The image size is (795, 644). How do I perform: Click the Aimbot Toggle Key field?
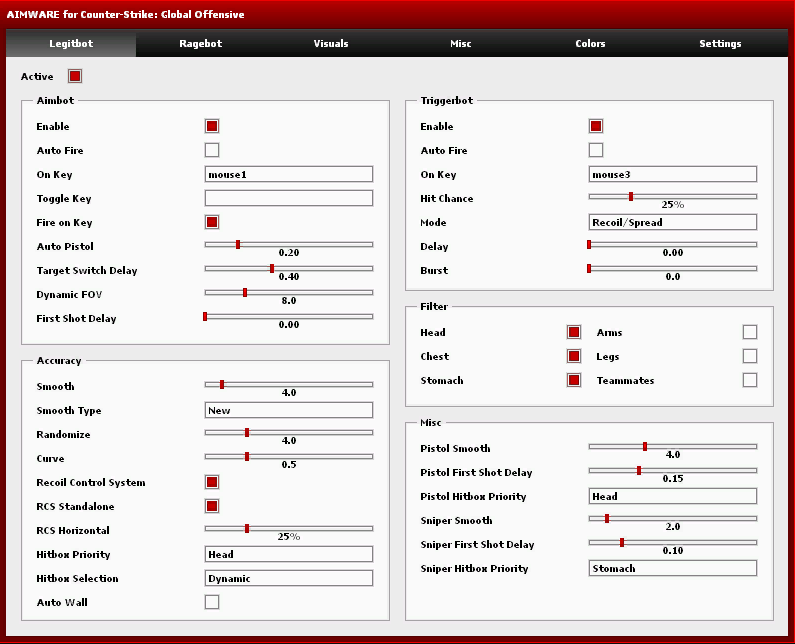pos(288,198)
